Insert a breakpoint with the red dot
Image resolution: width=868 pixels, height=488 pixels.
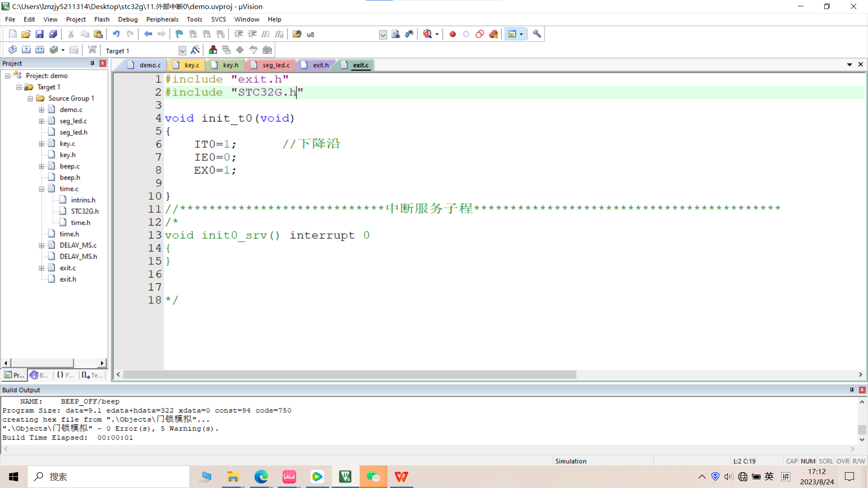click(x=453, y=34)
